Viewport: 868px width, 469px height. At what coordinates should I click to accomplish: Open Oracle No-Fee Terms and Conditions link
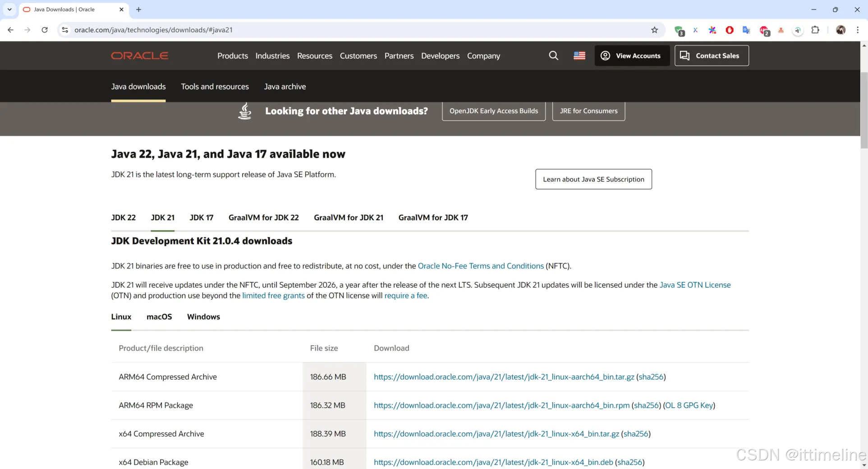pos(481,266)
